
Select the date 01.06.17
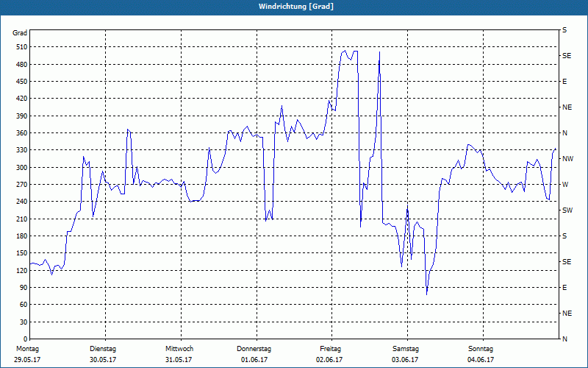(254, 360)
